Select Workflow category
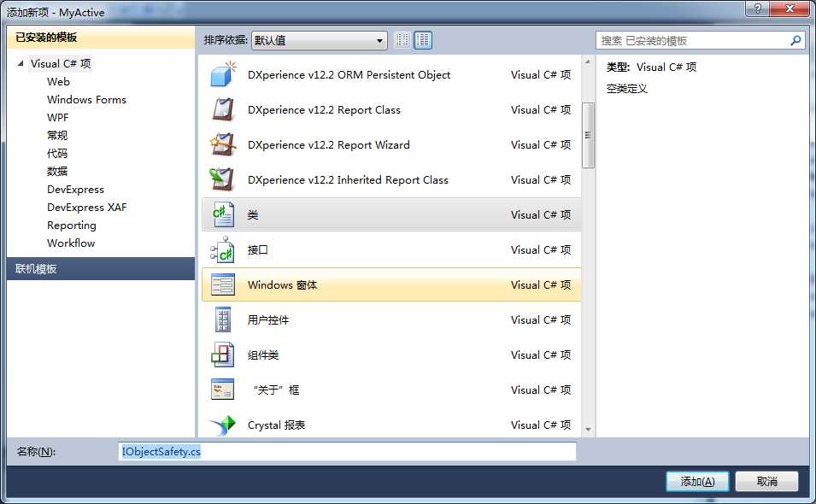Viewport: 816px width, 504px height. 71,243
